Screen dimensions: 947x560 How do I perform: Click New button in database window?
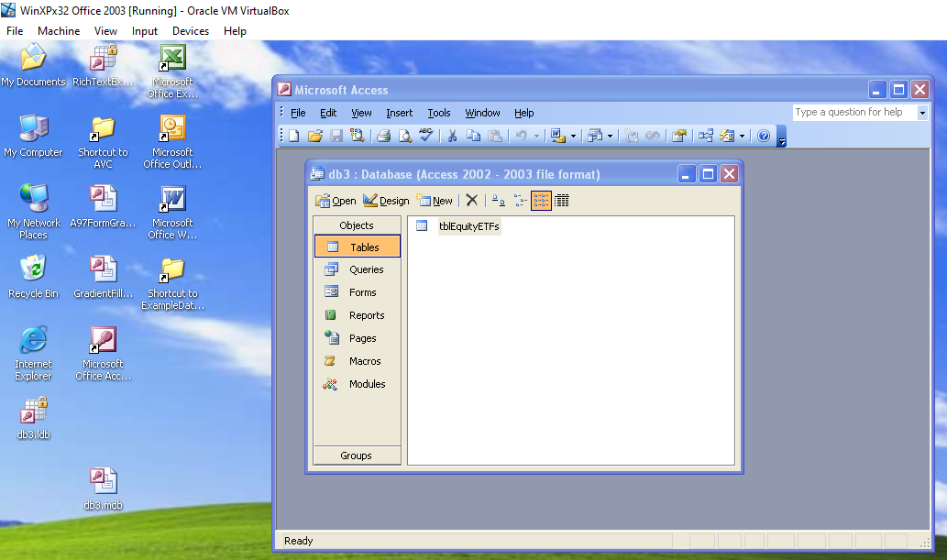click(435, 201)
